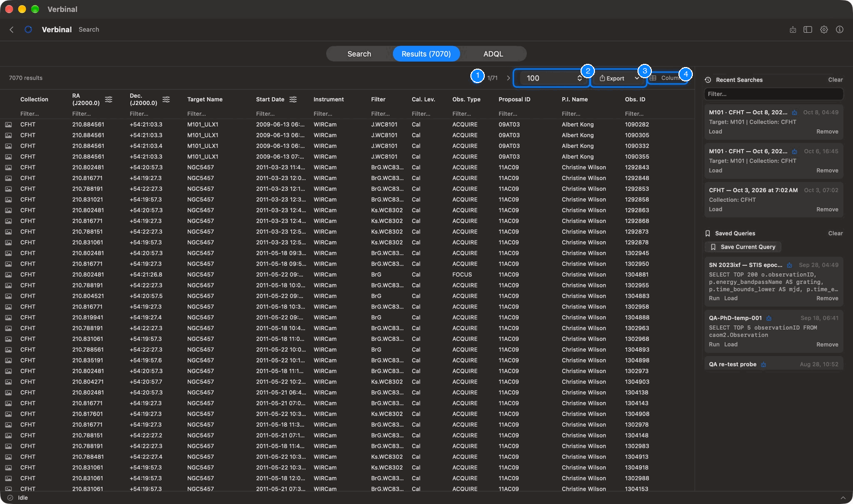Click the Recent Searches filter field

[x=774, y=94]
